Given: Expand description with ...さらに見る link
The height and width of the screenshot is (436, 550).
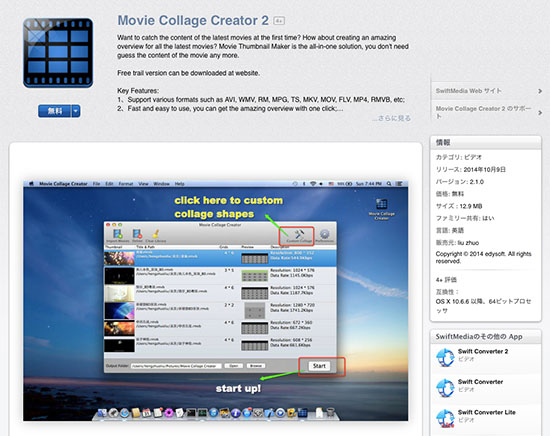Looking at the screenshot, I should 391,118.
